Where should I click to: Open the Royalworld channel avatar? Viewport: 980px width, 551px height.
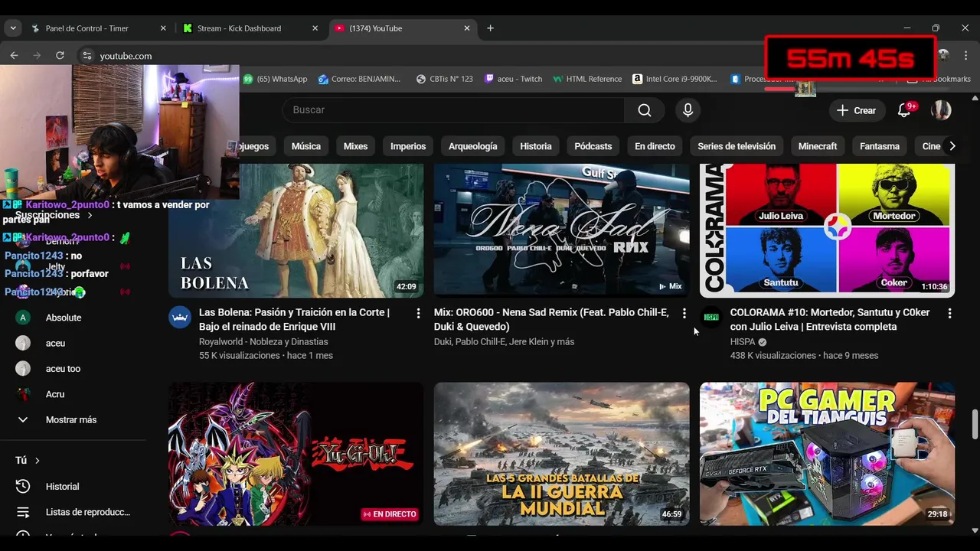[x=180, y=317]
